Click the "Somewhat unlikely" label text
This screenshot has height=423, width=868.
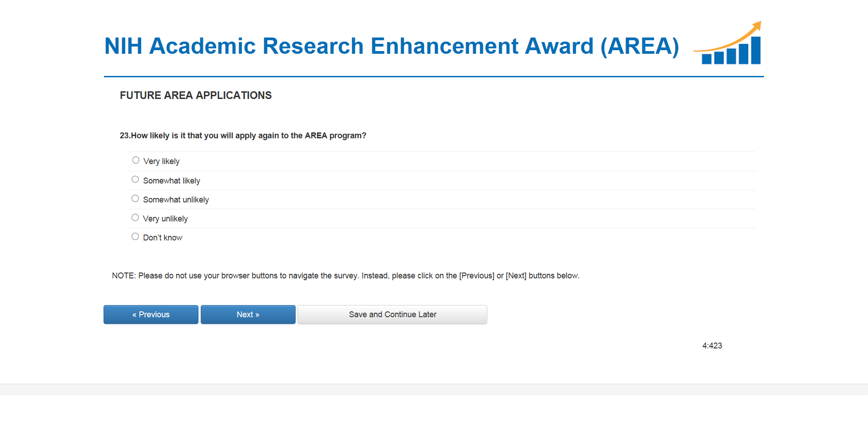click(176, 200)
